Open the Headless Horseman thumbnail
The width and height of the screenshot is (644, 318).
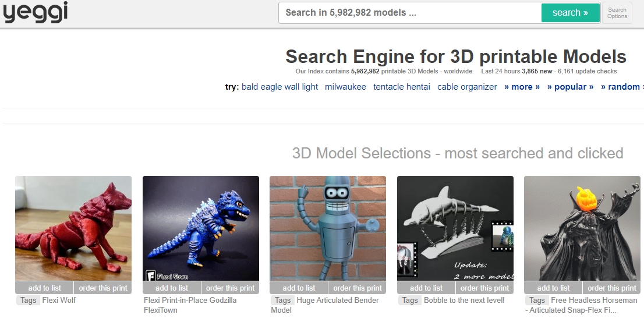point(582,228)
